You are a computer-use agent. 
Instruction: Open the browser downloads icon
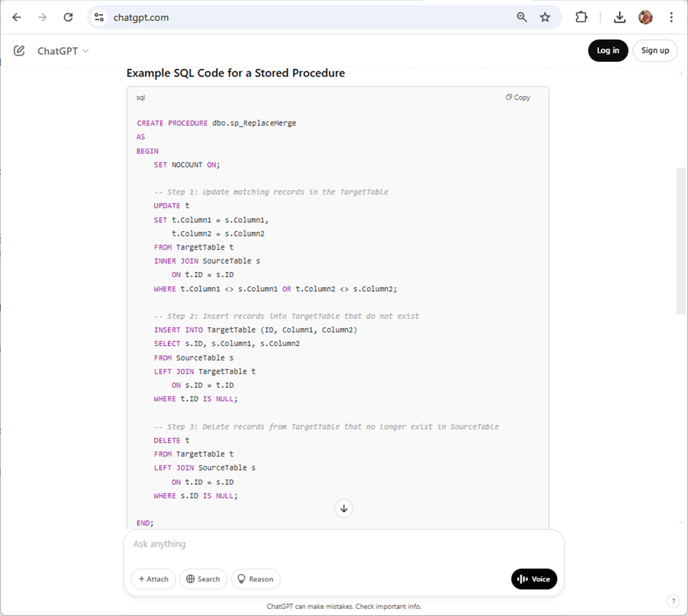click(619, 18)
